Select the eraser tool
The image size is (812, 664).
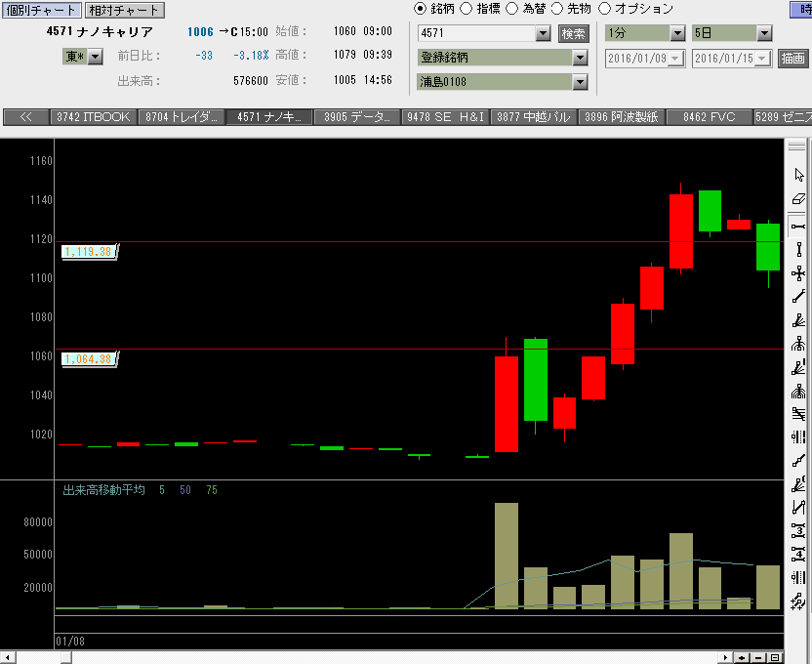tap(798, 199)
